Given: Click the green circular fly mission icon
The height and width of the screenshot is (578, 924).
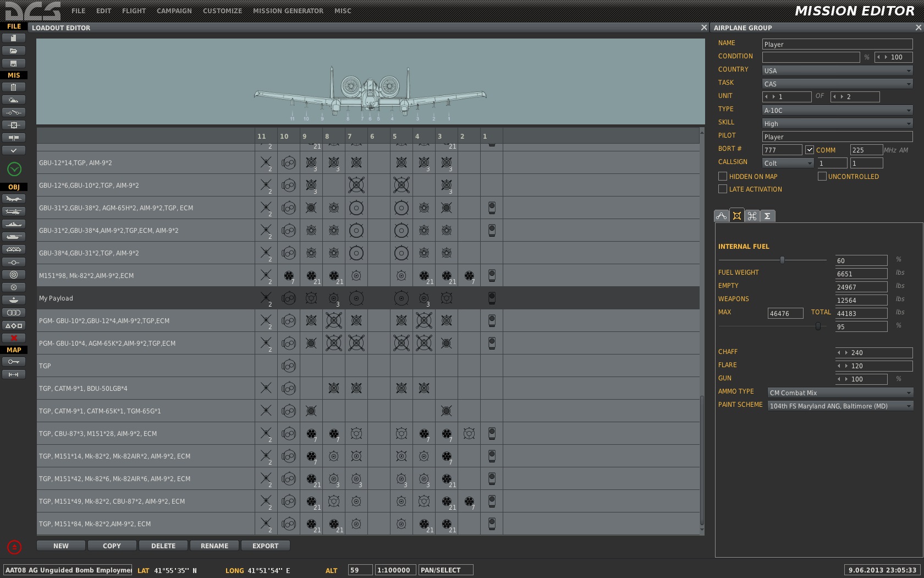Looking at the screenshot, I should (14, 169).
